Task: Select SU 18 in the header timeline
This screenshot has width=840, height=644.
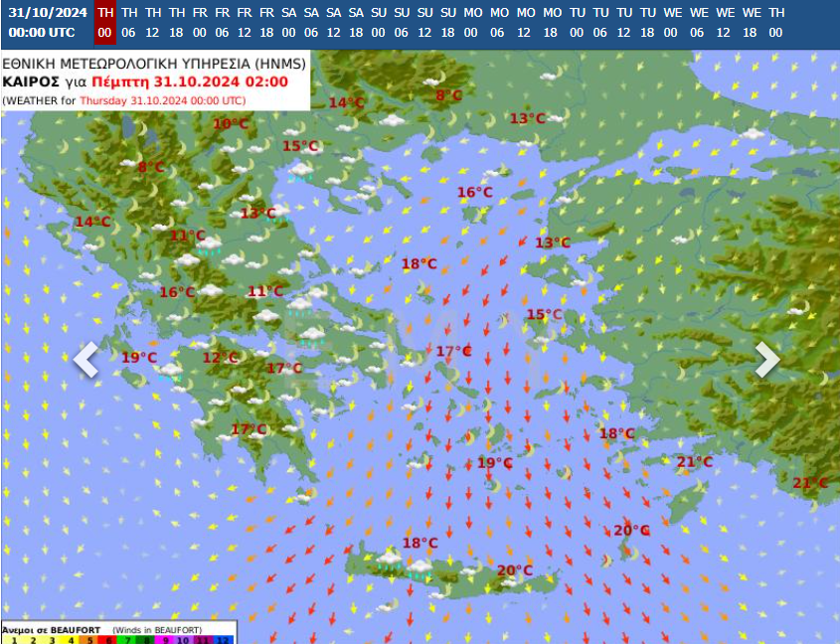Action: [x=448, y=23]
